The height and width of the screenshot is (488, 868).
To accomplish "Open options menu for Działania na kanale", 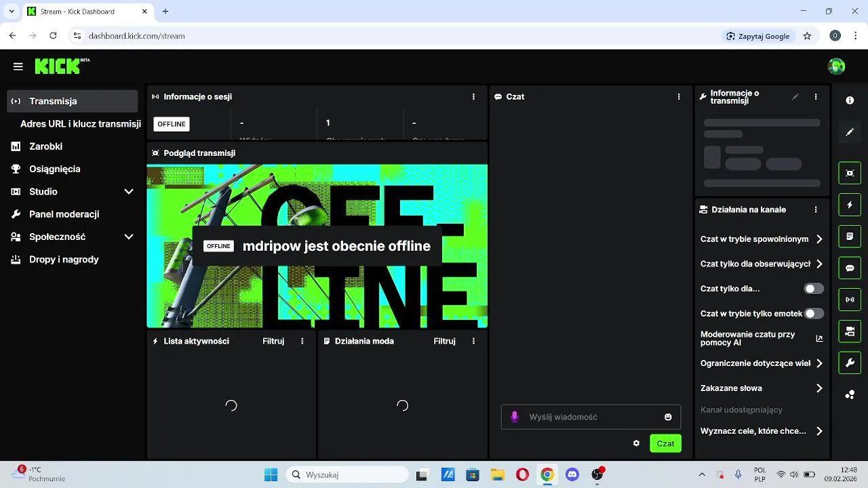I will 816,210.
